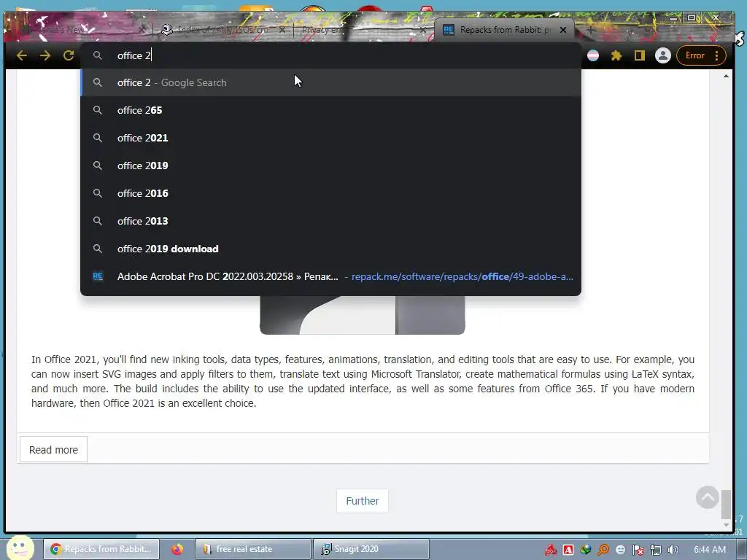
Task: Choose the 'office 2021' suggestion
Action: tap(330, 138)
